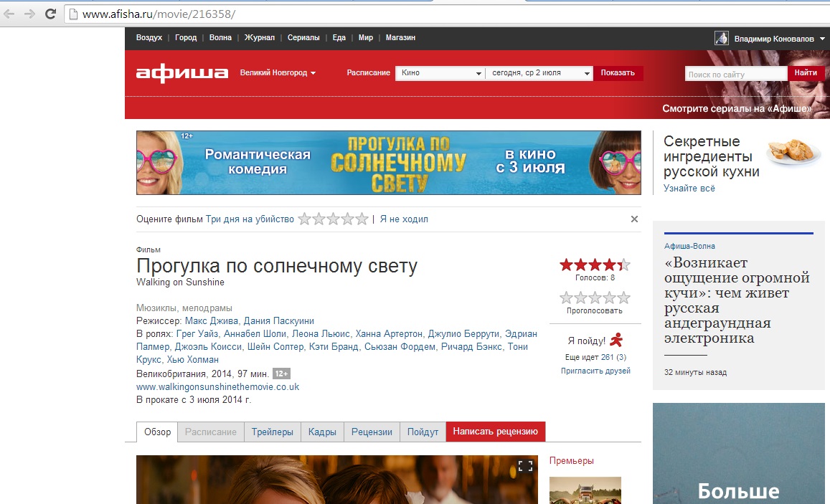Switch to the Рецензии tab

(372, 432)
